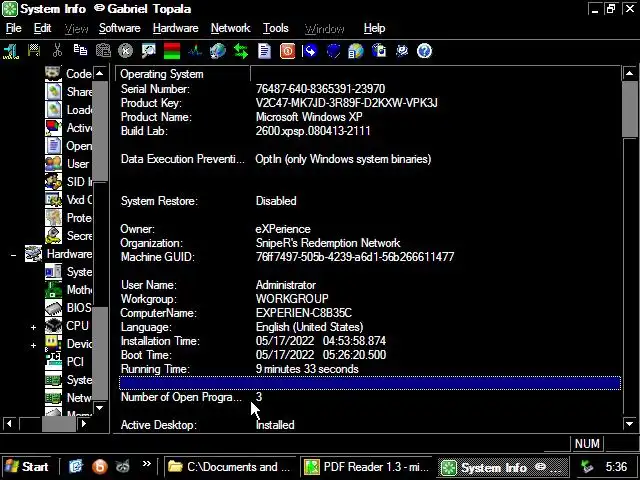Click the tree pane scroll-down arrow

(100, 407)
